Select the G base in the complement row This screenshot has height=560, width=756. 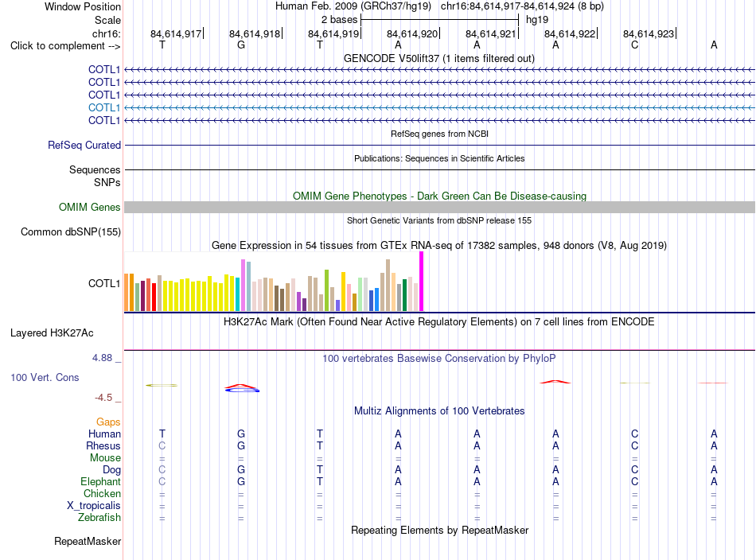point(241,45)
